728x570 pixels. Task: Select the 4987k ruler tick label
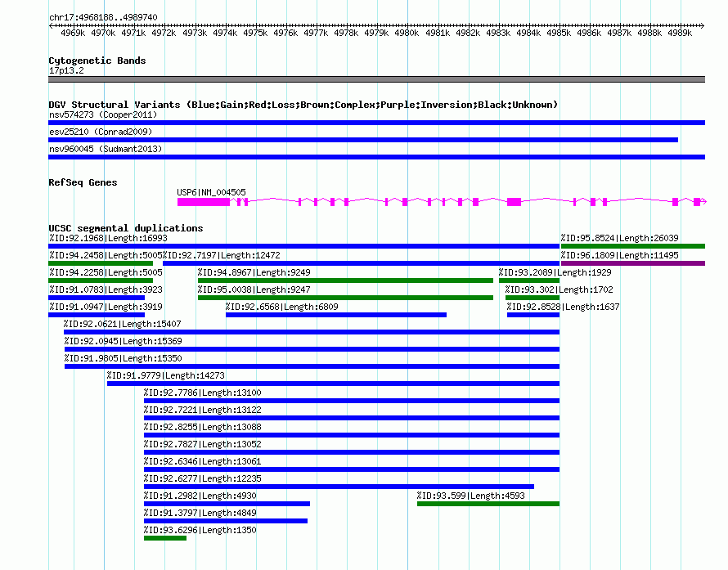coord(619,33)
